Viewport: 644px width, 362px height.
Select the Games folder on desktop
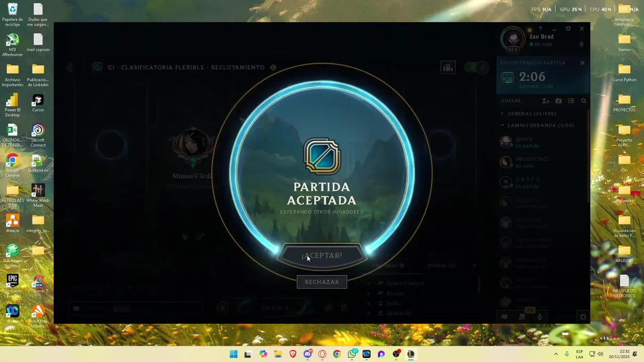624,43
